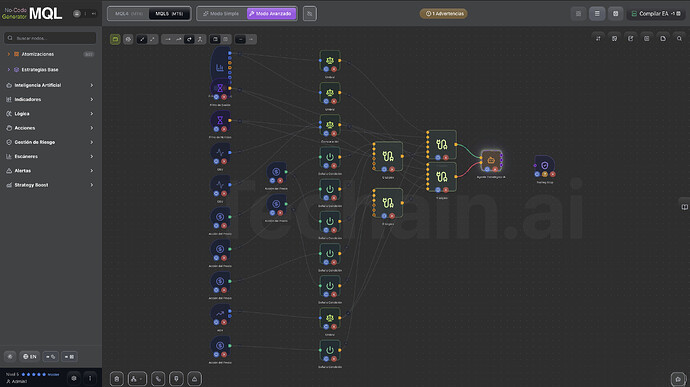Click the slashed icon button right of Modo Avanzado

[309, 14]
